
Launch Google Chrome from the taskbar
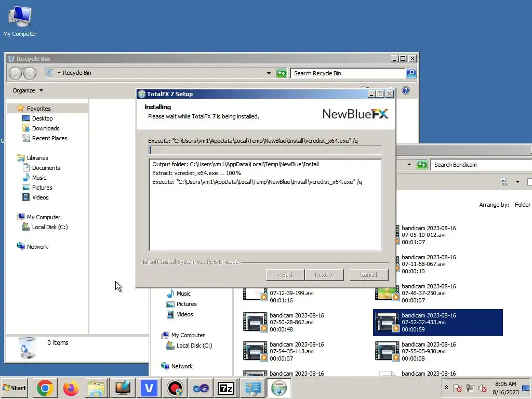[x=45, y=388]
